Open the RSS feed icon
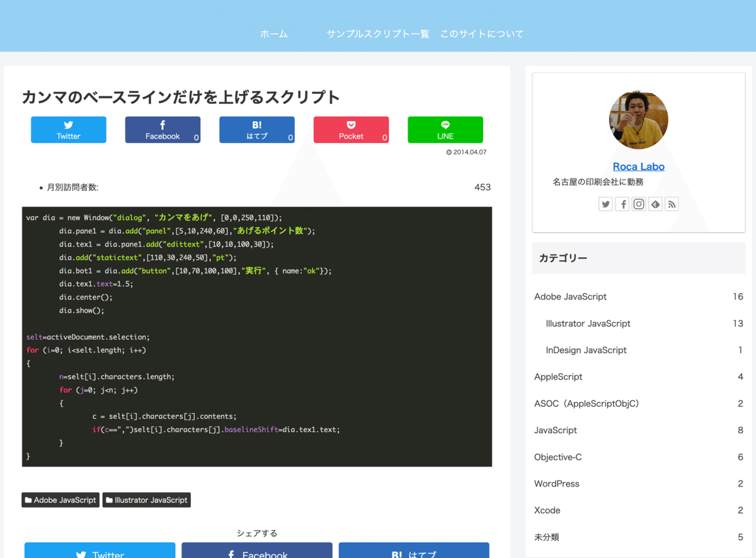 [671, 204]
